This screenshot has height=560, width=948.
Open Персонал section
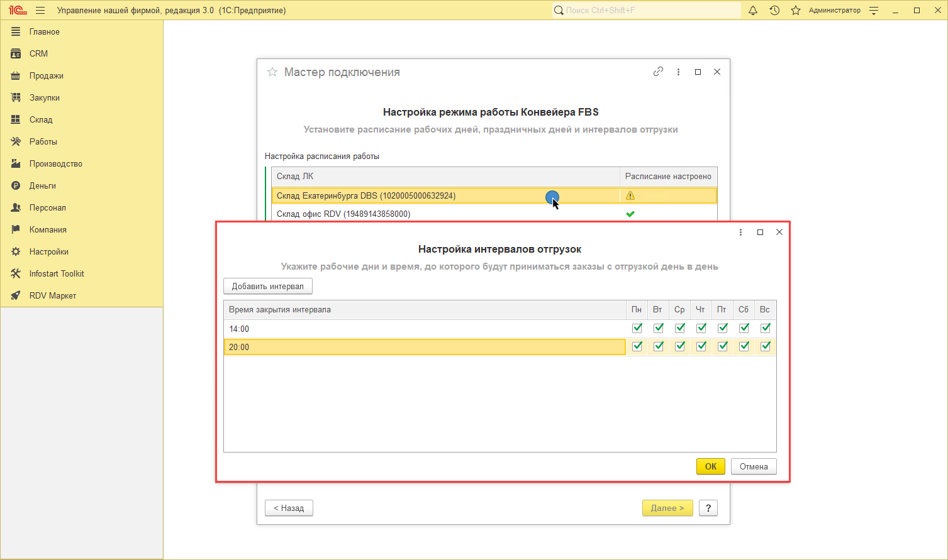tap(82, 207)
